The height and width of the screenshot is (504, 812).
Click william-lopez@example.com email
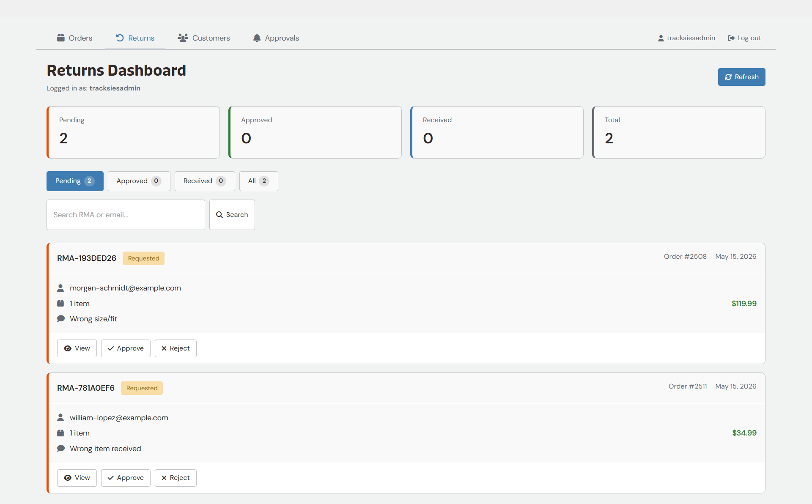(119, 418)
